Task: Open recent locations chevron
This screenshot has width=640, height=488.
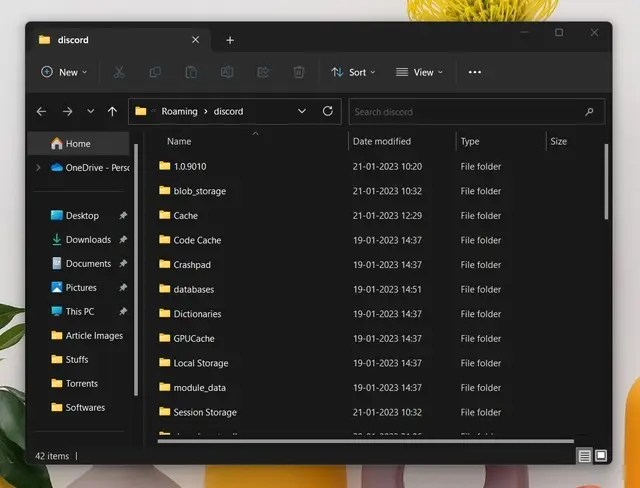Action: [x=91, y=111]
